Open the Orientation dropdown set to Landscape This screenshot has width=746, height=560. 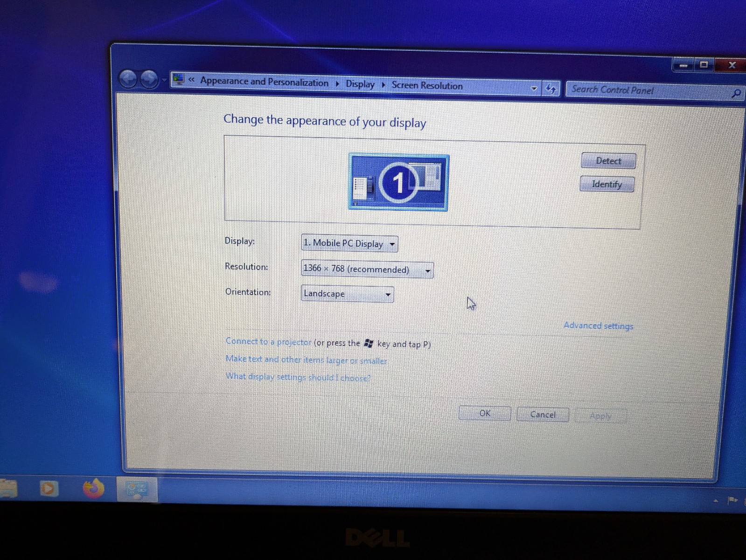tap(348, 294)
